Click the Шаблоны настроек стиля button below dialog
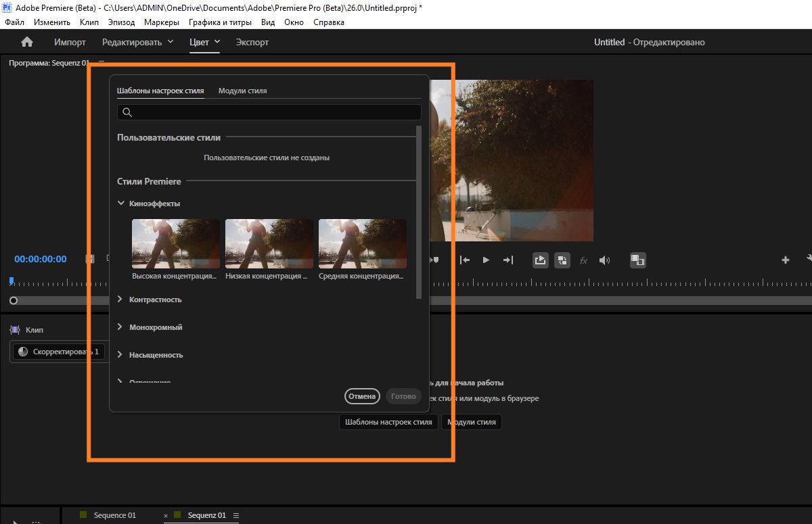 tap(388, 422)
